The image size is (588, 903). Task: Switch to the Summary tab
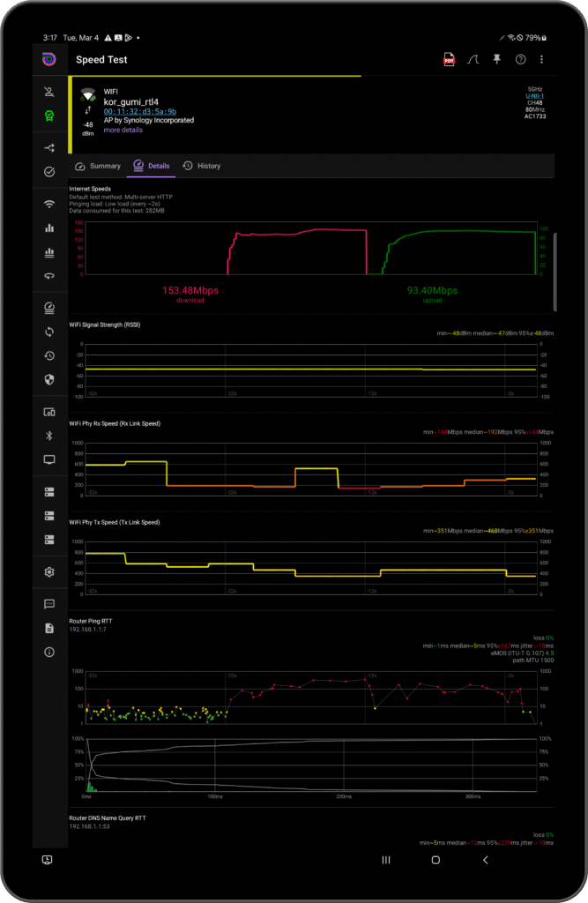(x=98, y=166)
